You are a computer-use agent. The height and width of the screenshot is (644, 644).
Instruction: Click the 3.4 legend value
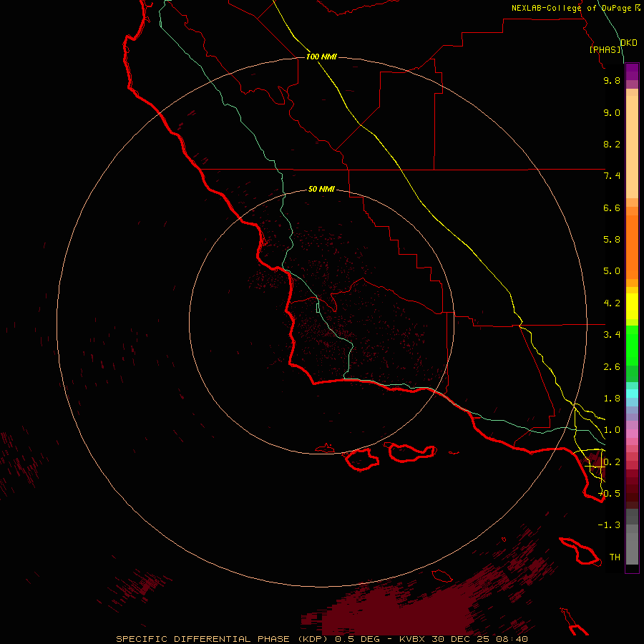(612, 335)
